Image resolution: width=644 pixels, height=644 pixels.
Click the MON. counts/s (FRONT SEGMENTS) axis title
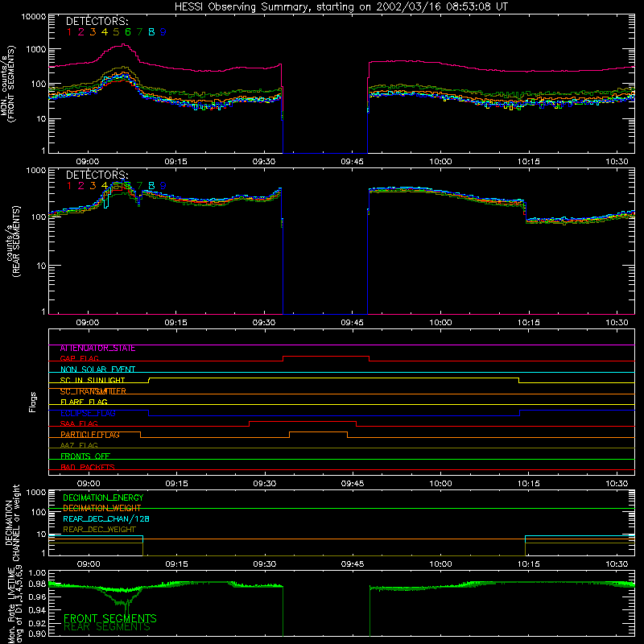point(8,85)
